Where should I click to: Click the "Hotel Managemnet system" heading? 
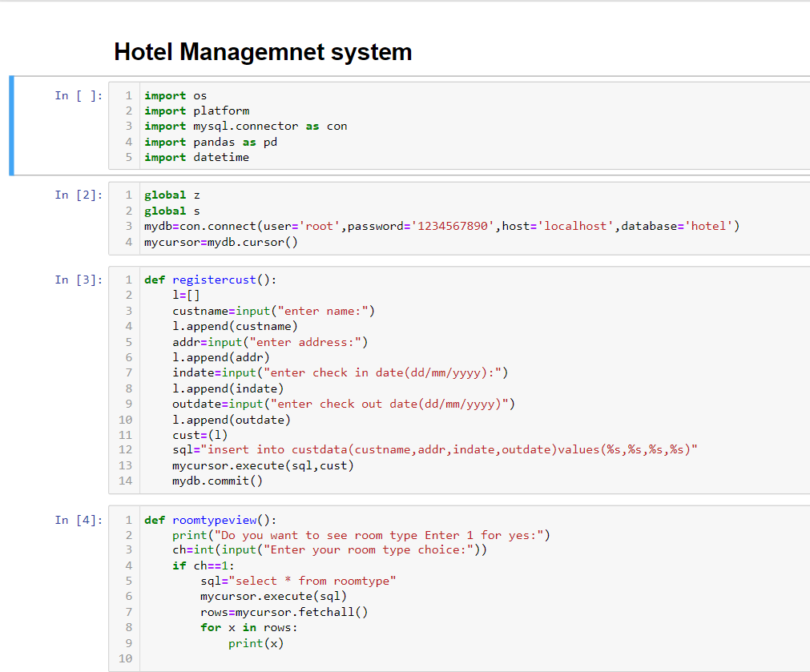[263, 52]
